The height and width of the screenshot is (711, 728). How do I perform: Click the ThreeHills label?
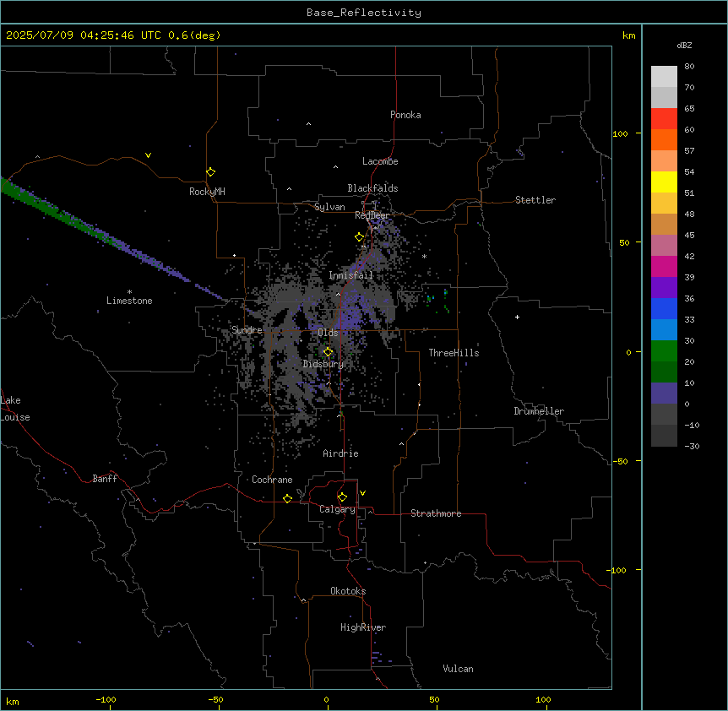[x=454, y=353]
